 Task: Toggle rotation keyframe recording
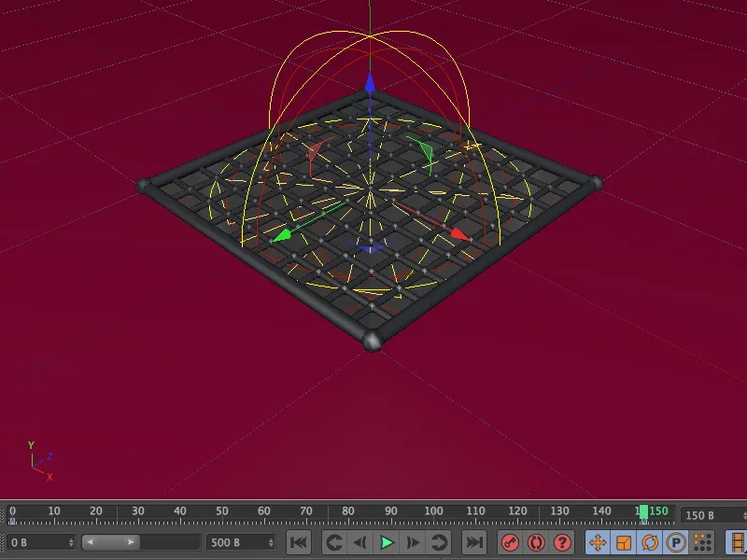(x=650, y=542)
